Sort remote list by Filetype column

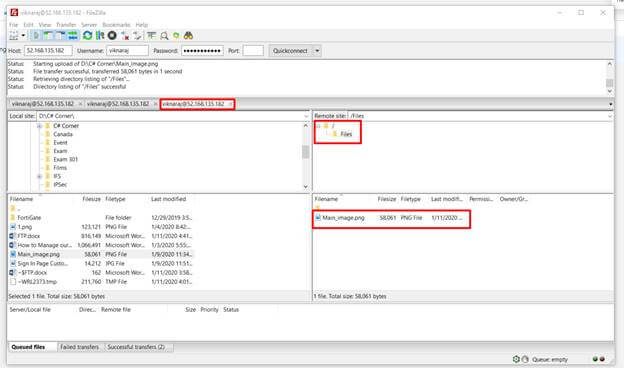tap(411, 199)
